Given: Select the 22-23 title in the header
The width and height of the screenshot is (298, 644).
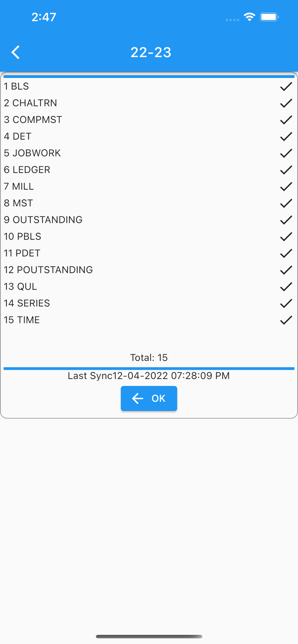Looking at the screenshot, I should pyautogui.click(x=151, y=52).
